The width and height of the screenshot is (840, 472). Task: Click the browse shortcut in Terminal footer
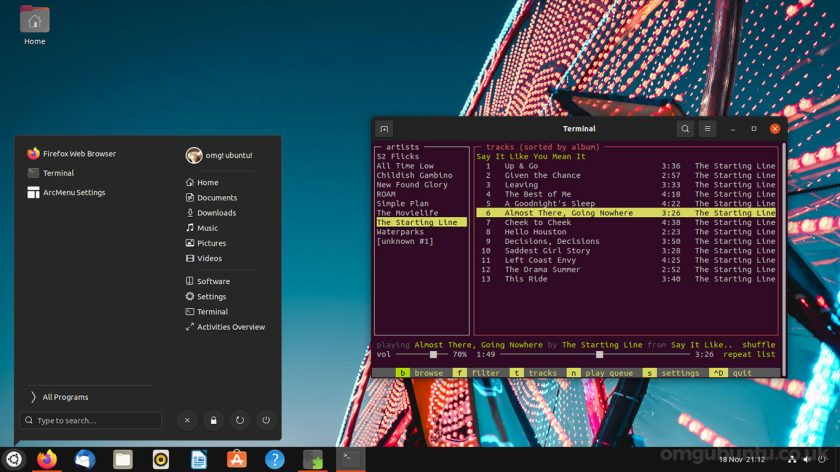419,373
